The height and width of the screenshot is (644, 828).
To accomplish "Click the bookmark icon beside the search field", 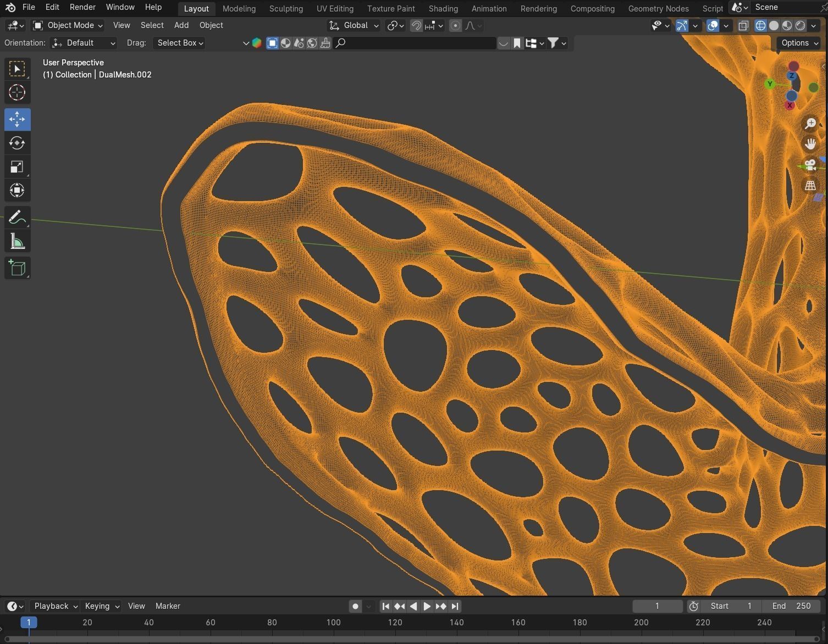I will point(517,43).
